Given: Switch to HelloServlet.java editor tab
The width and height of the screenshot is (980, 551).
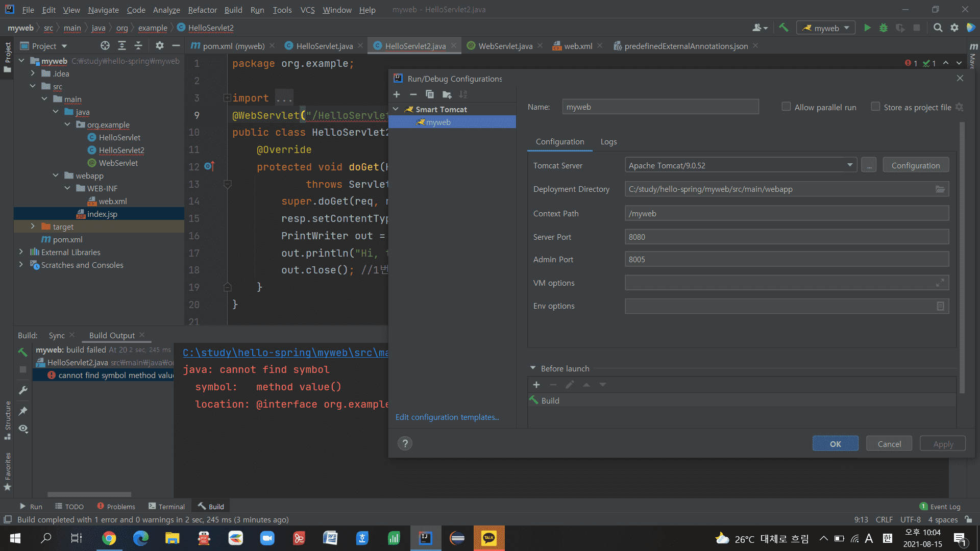Looking at the screenshot, I should tap(325, 46).
